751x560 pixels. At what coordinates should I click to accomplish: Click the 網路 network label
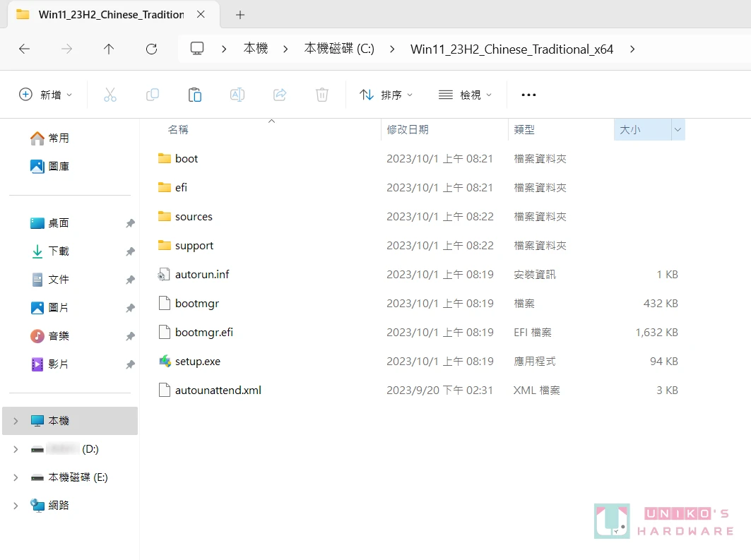point(59,506)
